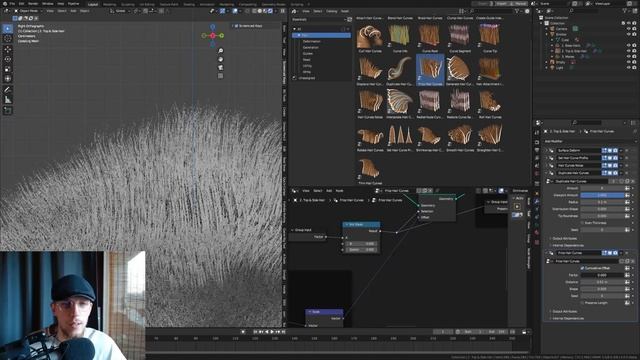Expand the Surface Deform modifier panel
The width and height of the screenshot is (640, 360).
pyautogui.click(x=547, y=151)
